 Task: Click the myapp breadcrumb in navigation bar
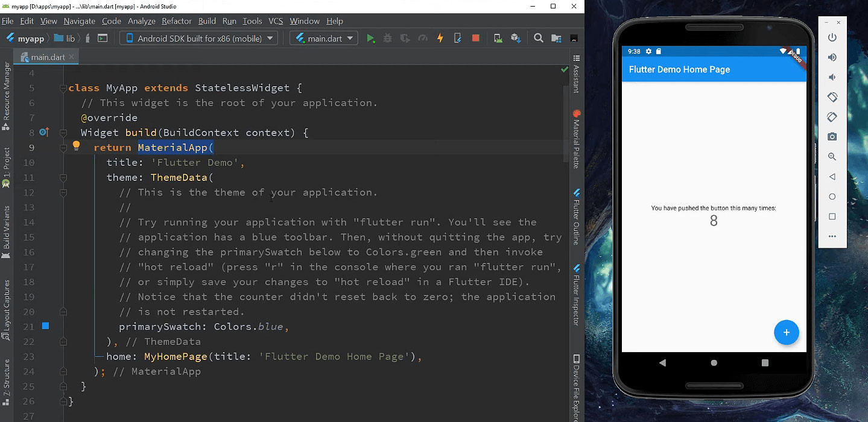(25, 38)
